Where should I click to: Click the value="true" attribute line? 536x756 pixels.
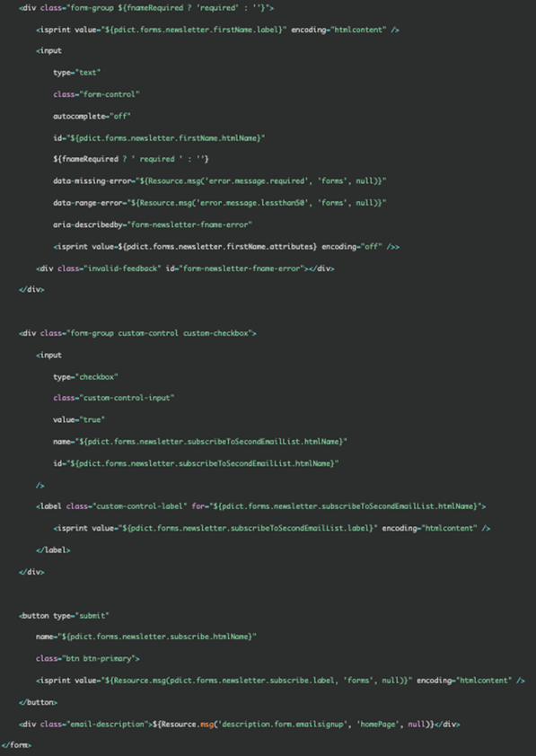tap(79, 420)
